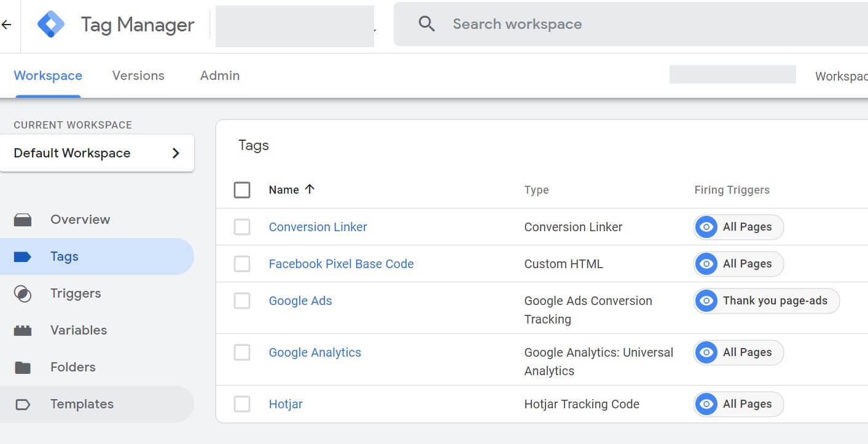Viewport: 868px width, 444px height.
Task: Tick the Conversion Linker checkbox
Action: click(242, 227)
